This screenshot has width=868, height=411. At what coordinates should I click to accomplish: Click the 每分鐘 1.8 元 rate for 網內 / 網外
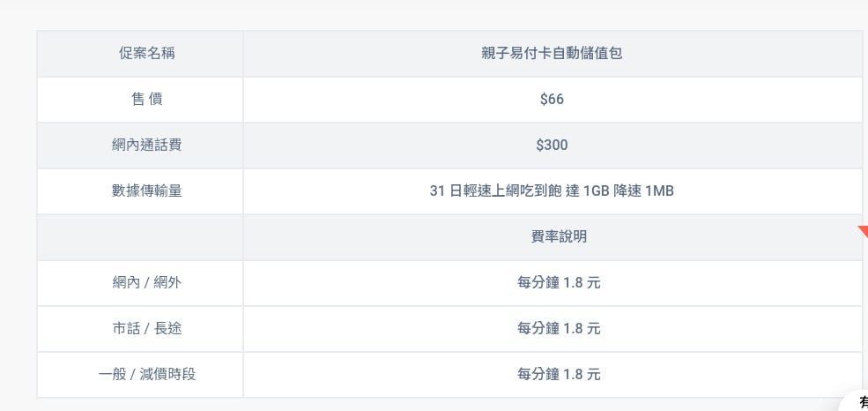click(559, 283)
